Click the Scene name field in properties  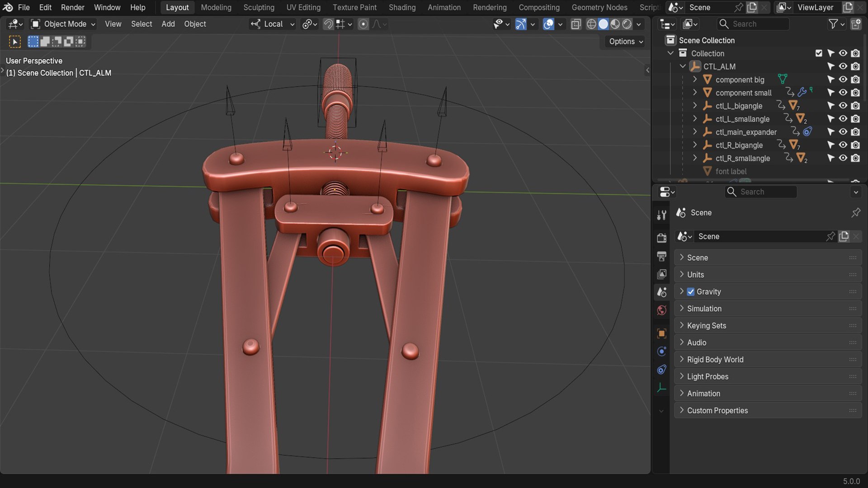[759, 236]
